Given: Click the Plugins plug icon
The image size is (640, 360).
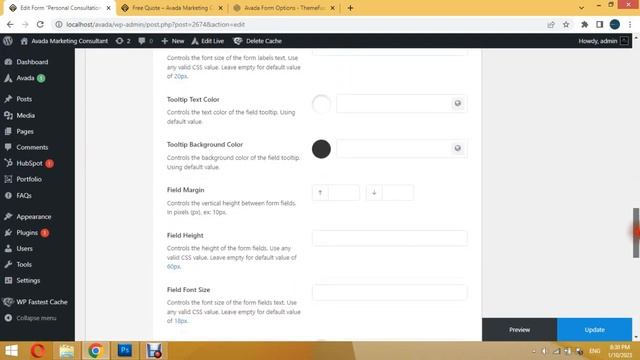Looking at the screenshot, I should [x=8, y=233].
